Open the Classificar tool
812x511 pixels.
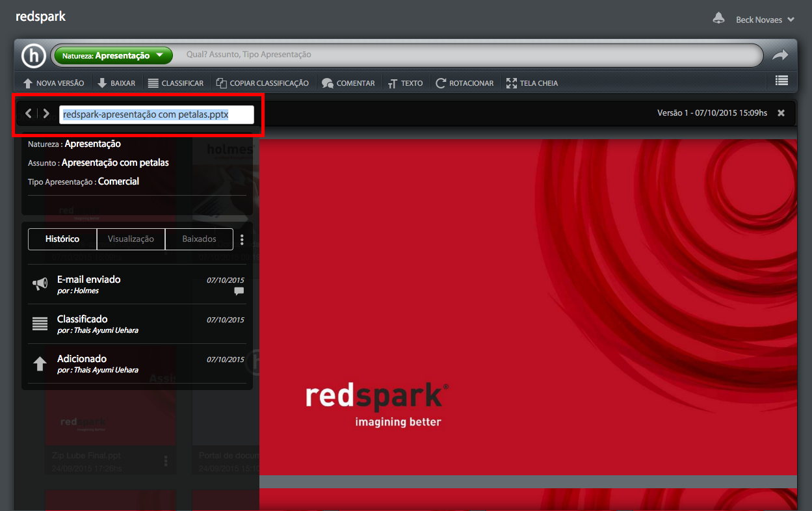176,83
